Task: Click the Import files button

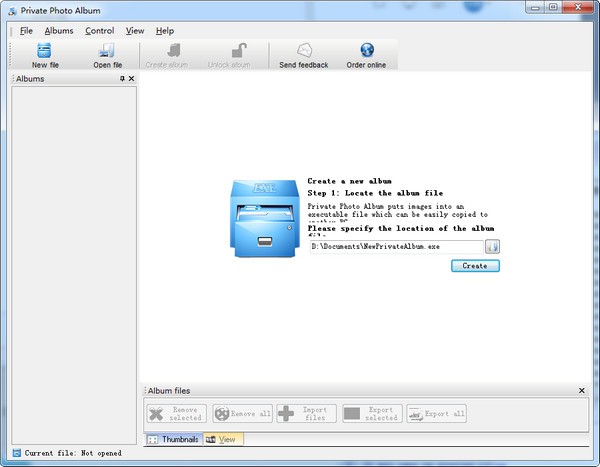Action: (x=306, y=413)
